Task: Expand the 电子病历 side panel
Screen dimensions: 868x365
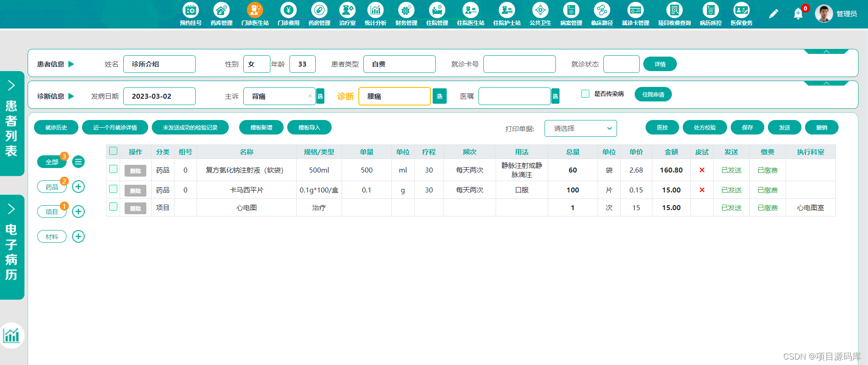Action: click(12, 247)
